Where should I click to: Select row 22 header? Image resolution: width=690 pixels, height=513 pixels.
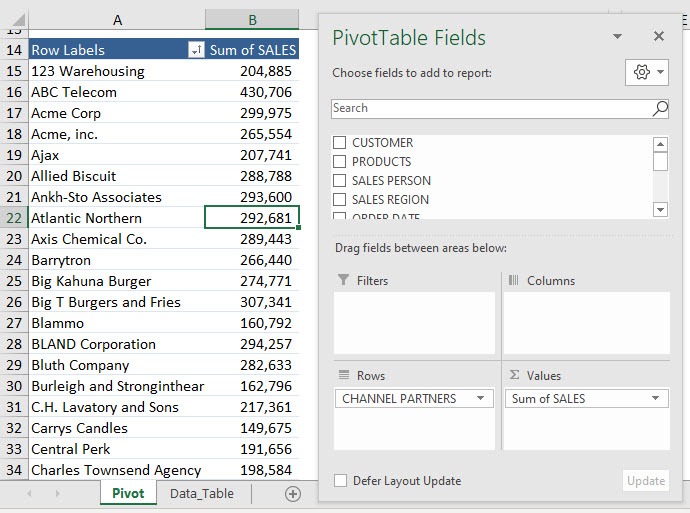click(14, 218)
